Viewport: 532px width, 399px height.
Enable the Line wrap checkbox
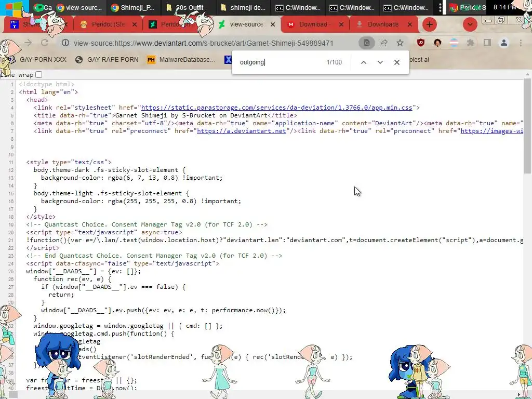click(38, 75)
